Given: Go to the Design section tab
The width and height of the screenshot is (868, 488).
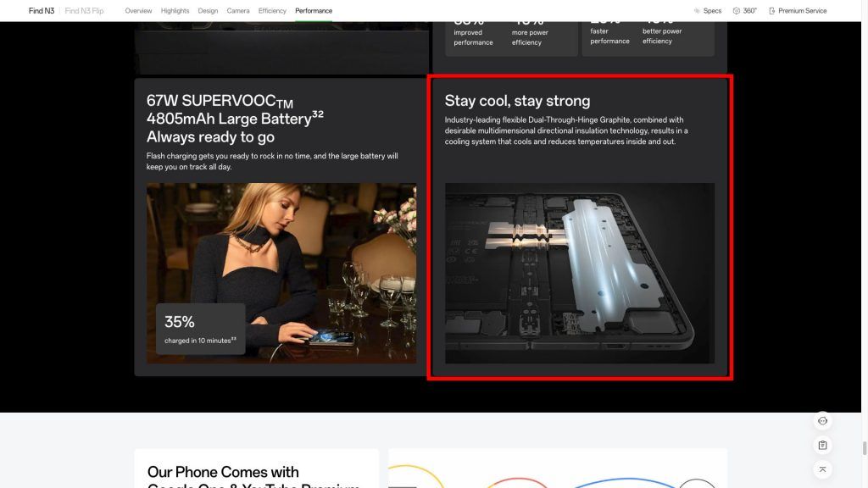Looking at the screenshot, I should (x=209, y=11).
